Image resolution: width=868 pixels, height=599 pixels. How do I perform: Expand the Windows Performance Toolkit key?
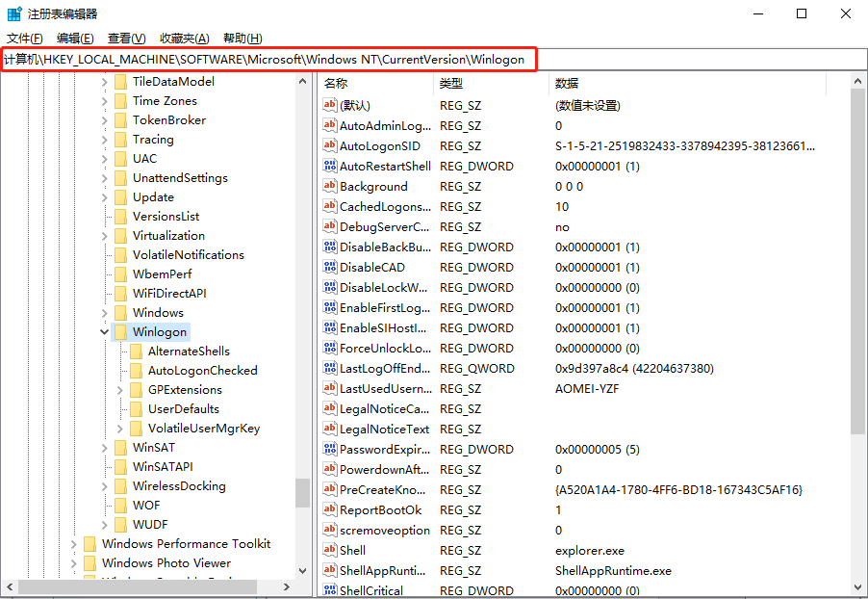pos(73,544)
